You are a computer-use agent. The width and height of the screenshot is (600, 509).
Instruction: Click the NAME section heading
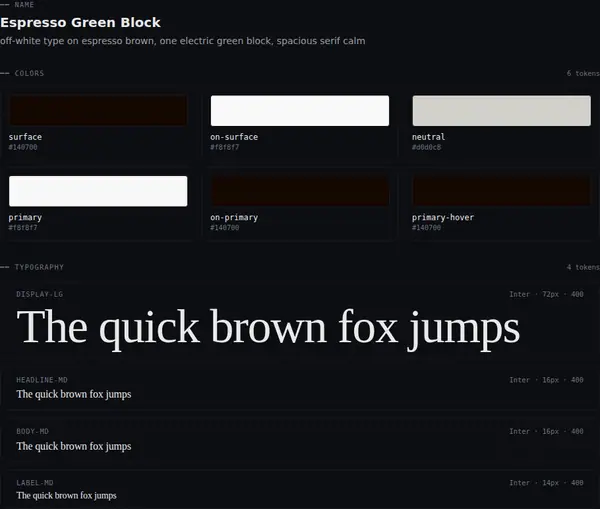[x=24, y=5]
